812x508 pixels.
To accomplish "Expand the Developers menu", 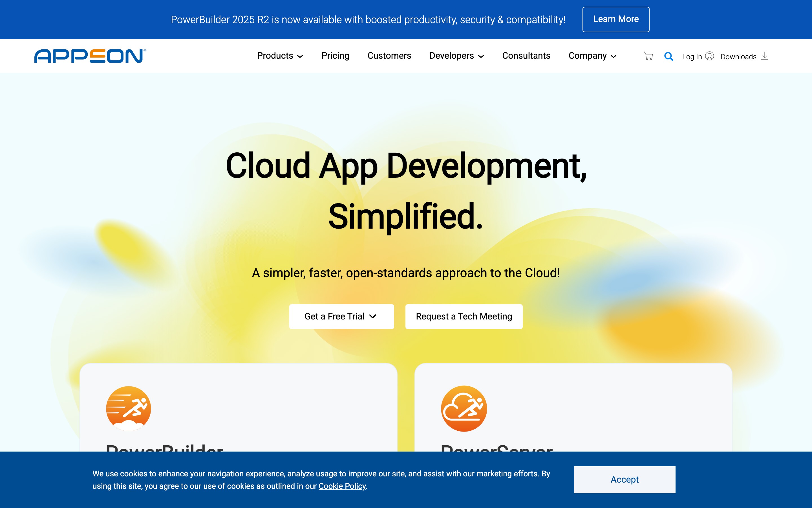I will (x=456, y=56).
